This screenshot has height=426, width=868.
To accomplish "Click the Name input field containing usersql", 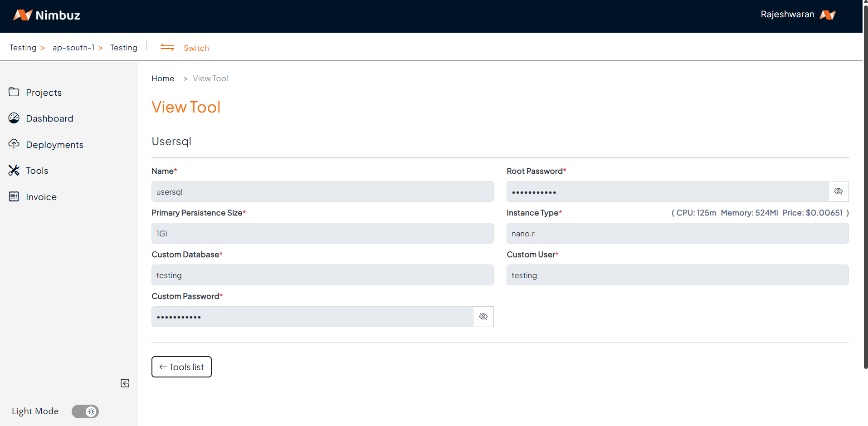I will (x=322, y=192).
